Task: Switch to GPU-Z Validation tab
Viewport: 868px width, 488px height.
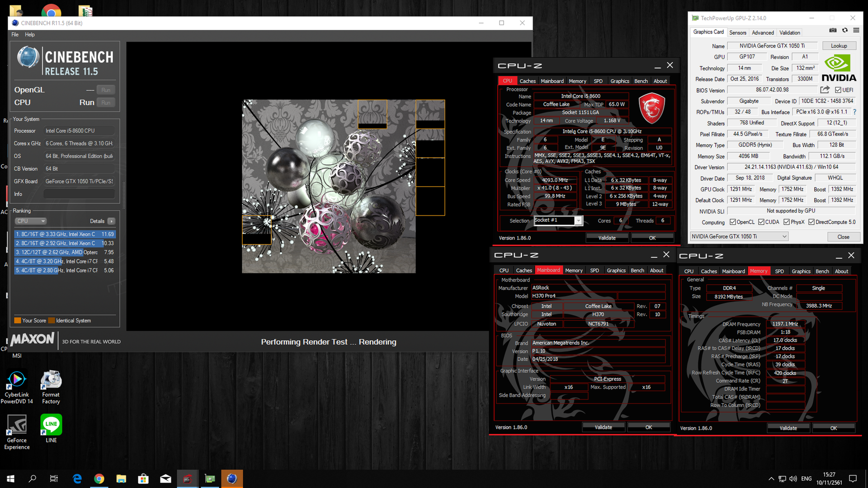Action: [x=790, y=33]
